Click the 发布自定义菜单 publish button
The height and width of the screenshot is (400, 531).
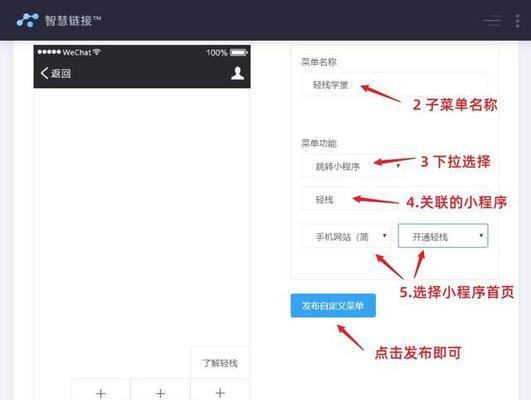tap(333, 306)
